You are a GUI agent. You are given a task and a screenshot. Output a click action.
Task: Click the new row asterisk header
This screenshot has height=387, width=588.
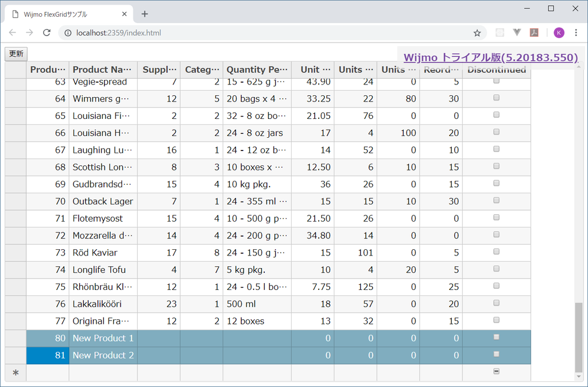tap(16, 373)
